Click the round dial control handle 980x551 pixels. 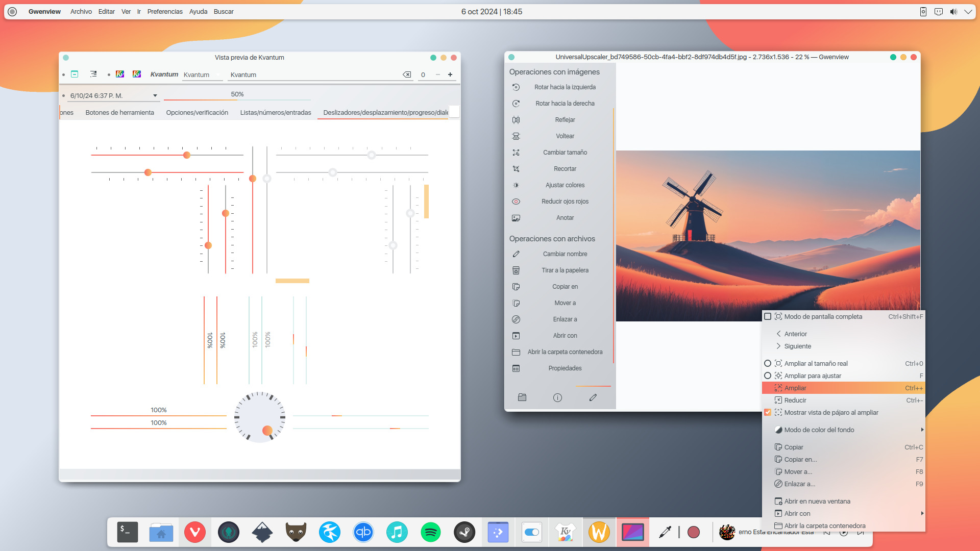267,431
